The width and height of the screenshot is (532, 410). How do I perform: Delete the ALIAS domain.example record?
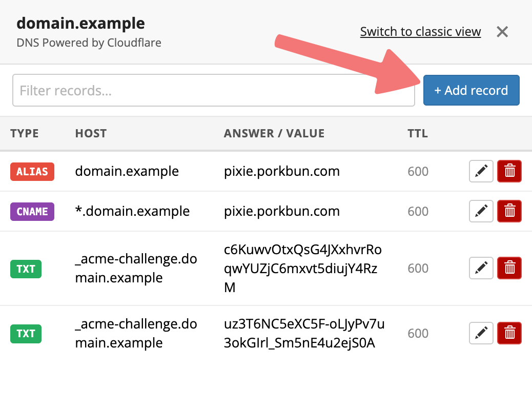pyautogui.click(x=509, y=171)
